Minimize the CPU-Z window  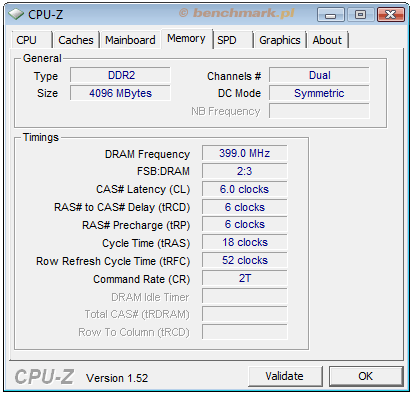[331, 15]
